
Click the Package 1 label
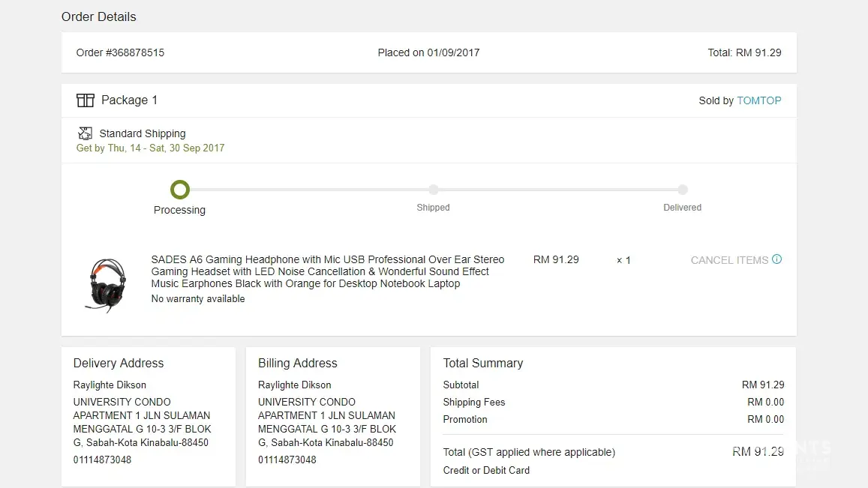coord(129,100)
